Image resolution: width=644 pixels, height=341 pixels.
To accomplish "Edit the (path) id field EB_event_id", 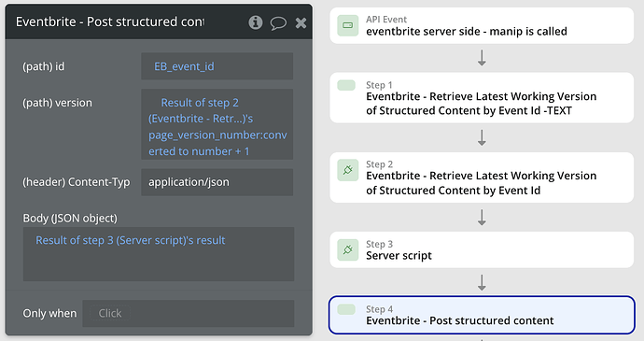I will [217, 66].
